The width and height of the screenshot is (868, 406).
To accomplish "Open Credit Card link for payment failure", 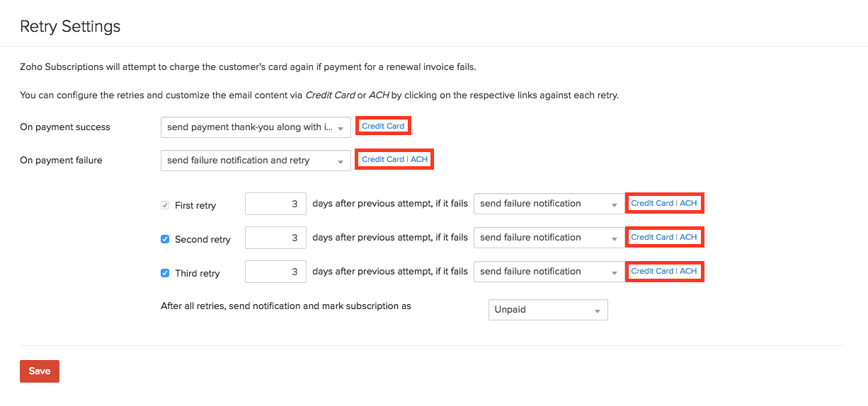I will 383,159.
